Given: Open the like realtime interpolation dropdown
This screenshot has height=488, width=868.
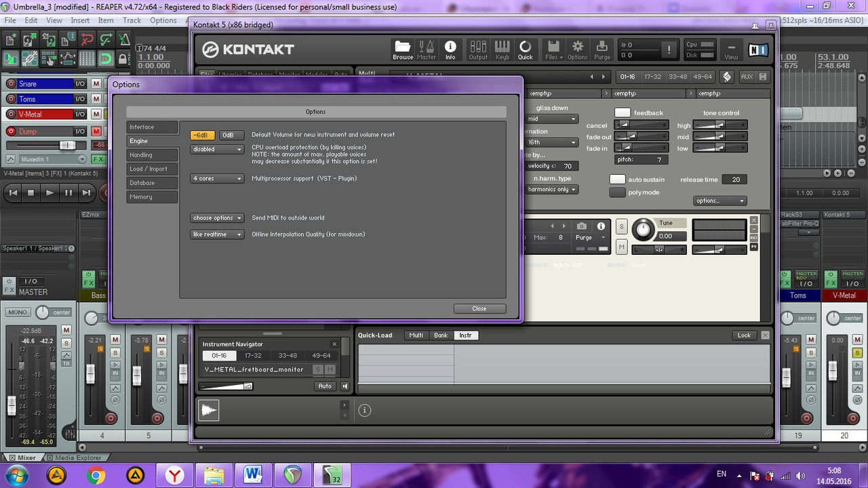Looking at the screenshot, I should pos(217,235).
